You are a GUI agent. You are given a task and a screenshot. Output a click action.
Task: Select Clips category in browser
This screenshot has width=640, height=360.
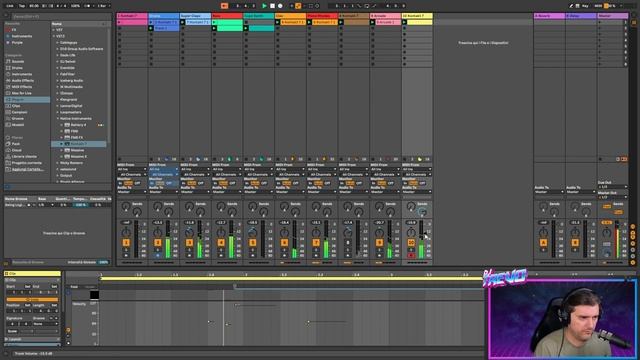point(16,106)
